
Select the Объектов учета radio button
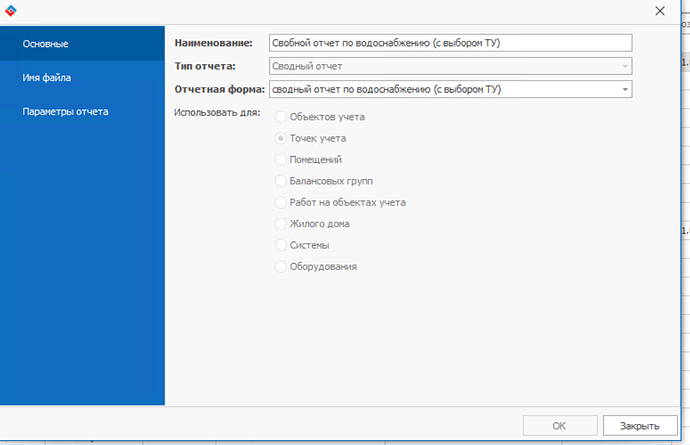click(280, 117)
